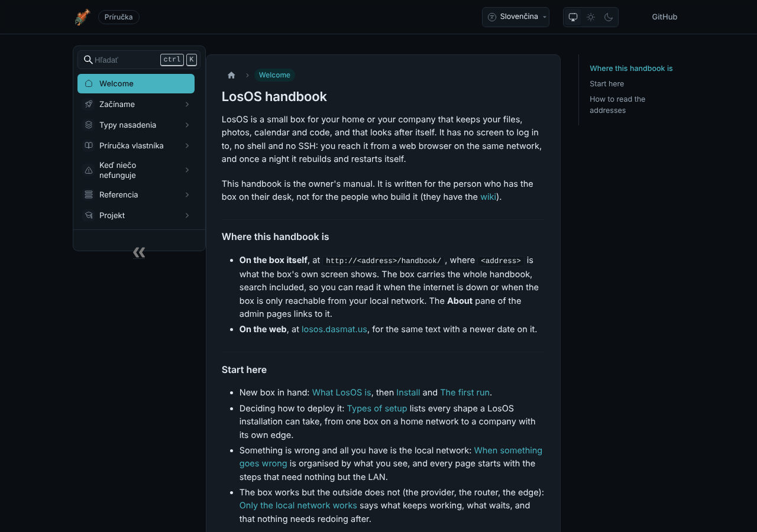Screen dimensions: 757x532
Task: Open 'Only the local network works' link
Action: point(298,505)
